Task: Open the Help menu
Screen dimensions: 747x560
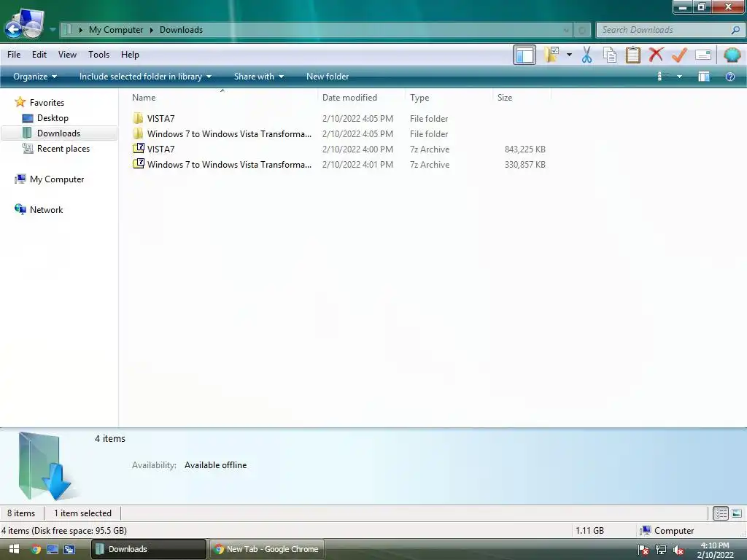Action: point(130,54)
